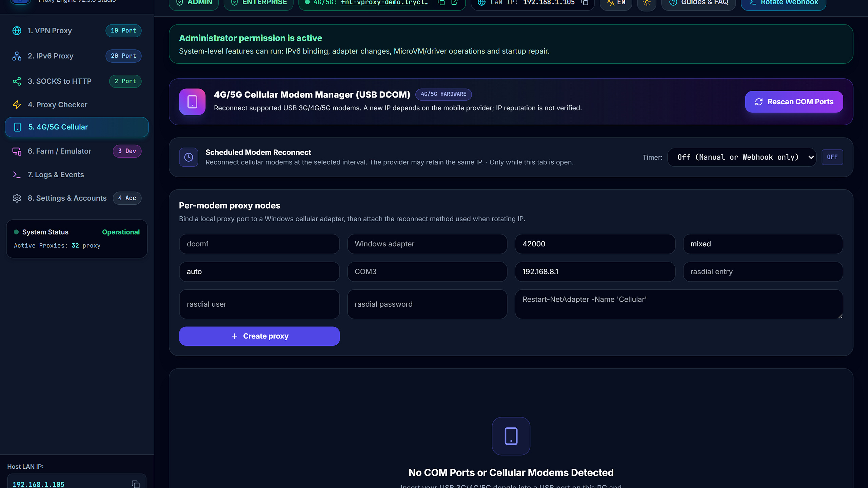This screenshot has height=488, width=868.
Task: Select 5. 4G/5G Cellular tab
Action: (77, 127)
